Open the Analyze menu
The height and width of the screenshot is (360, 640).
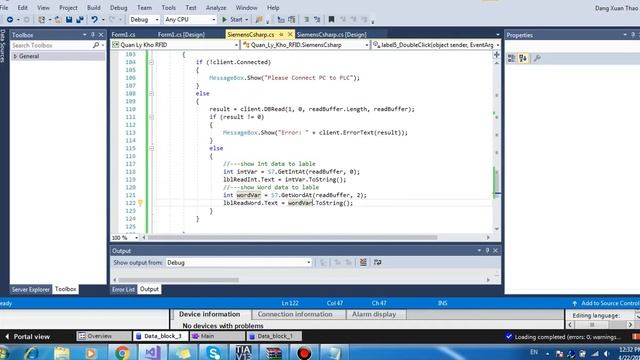(216, 8)
